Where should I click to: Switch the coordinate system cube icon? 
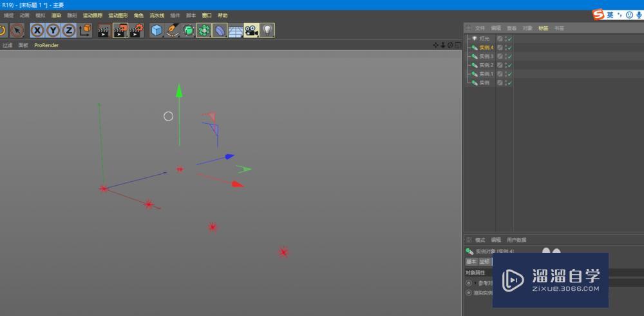pos(85,30)
